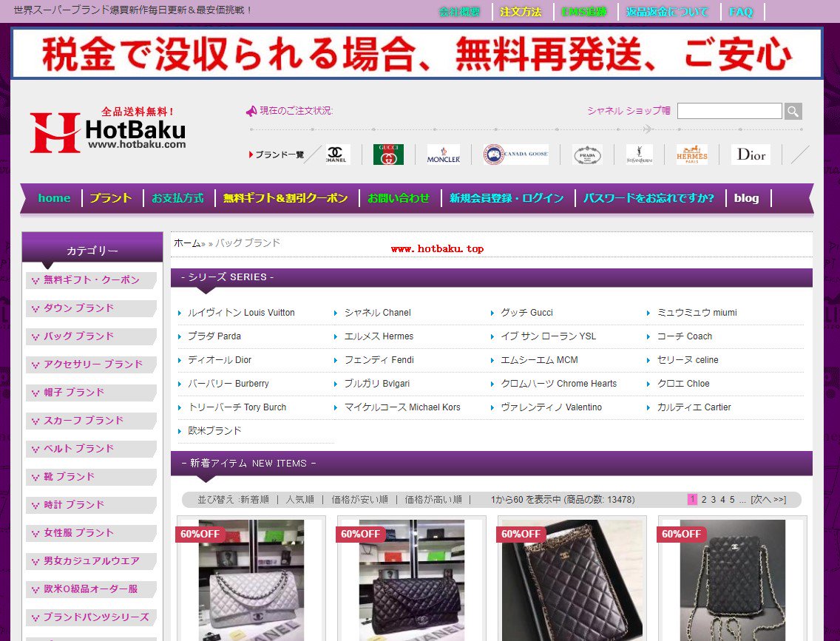Image resolution: width=840 pixels, height=641 pixels.
Task: Open the Hermes brand logo
Action: [691, 155]
